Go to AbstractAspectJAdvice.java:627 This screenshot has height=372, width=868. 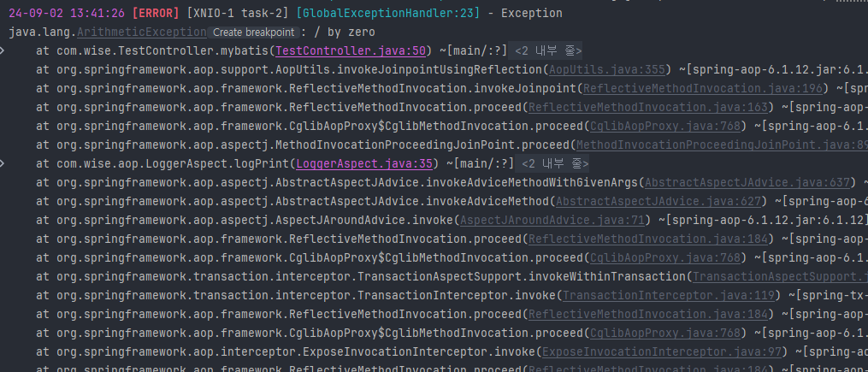[x=658, y=202]
